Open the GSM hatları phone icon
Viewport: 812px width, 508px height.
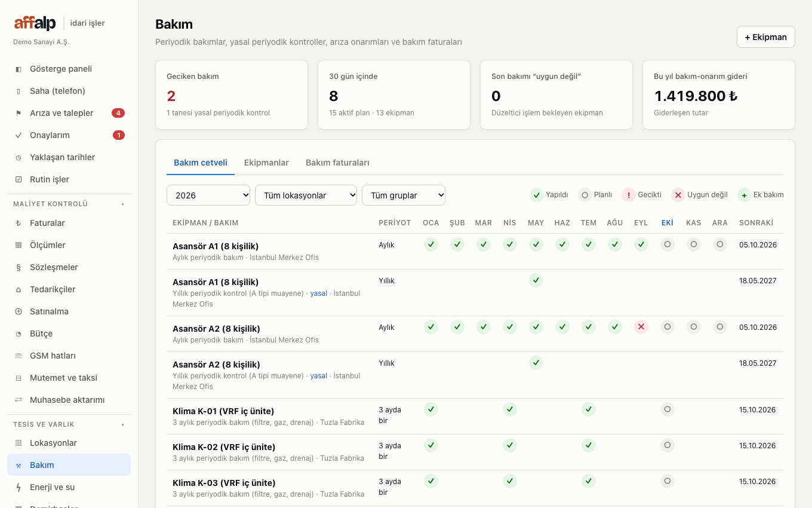click(x=19, y=356)
